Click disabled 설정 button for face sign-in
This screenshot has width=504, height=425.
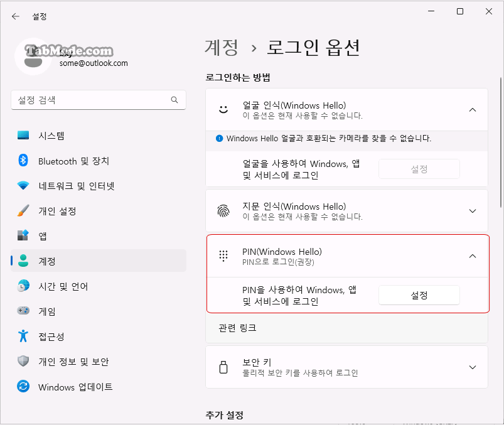coord(419,169)
